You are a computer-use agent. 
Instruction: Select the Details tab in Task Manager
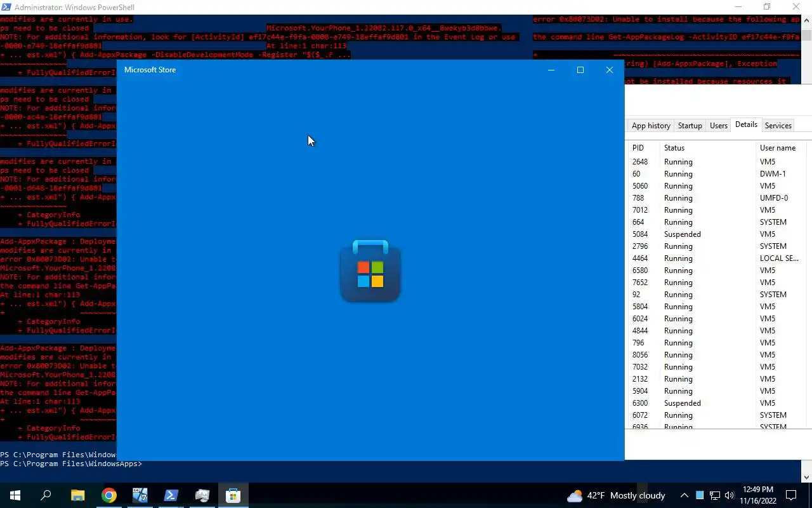point(746,125)
